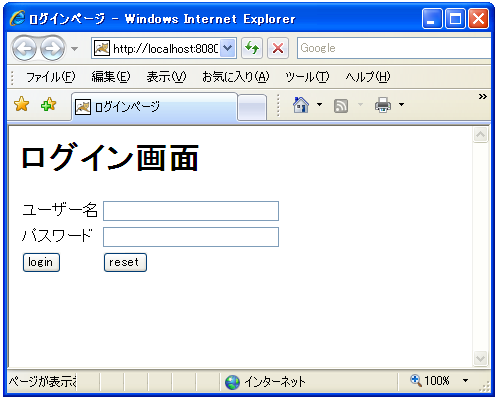The width and height of the screenshot is (497, 398).
Task: Click the browser Forward arrow button
Action: (x=53, y=49)
